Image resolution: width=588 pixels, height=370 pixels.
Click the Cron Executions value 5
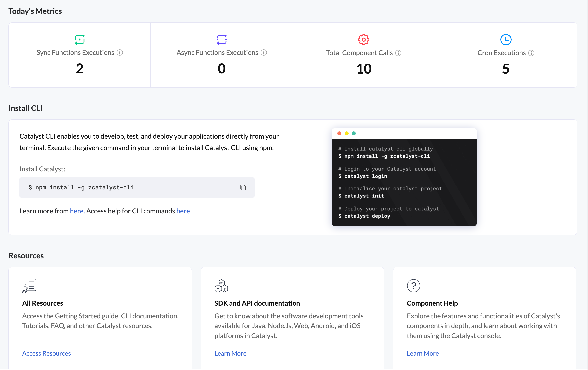tap(506, 69)
